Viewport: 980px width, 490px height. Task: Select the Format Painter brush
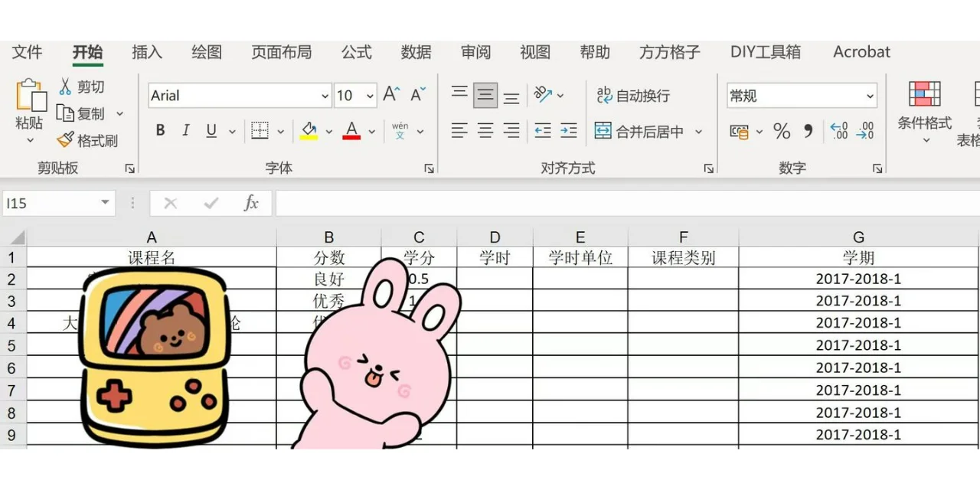[65, 140]
